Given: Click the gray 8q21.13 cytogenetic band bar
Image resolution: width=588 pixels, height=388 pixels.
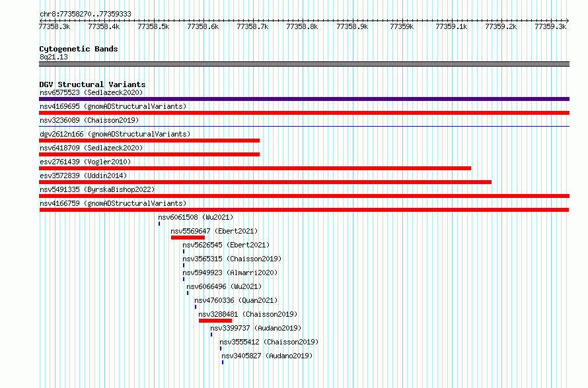Looking at the screenshot, I should 304,64.
